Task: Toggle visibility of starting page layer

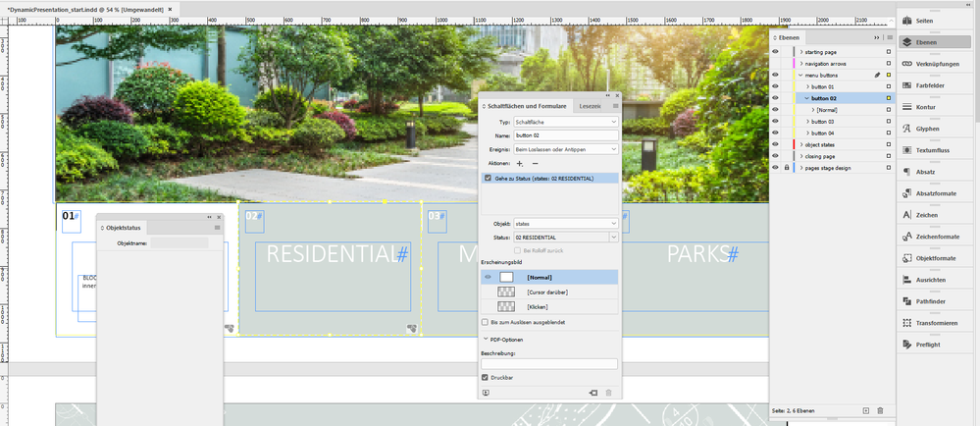Action: (x=775, y=52)
